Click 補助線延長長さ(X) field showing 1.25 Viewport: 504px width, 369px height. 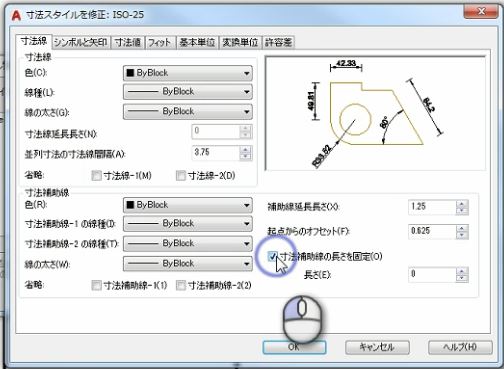432,207
